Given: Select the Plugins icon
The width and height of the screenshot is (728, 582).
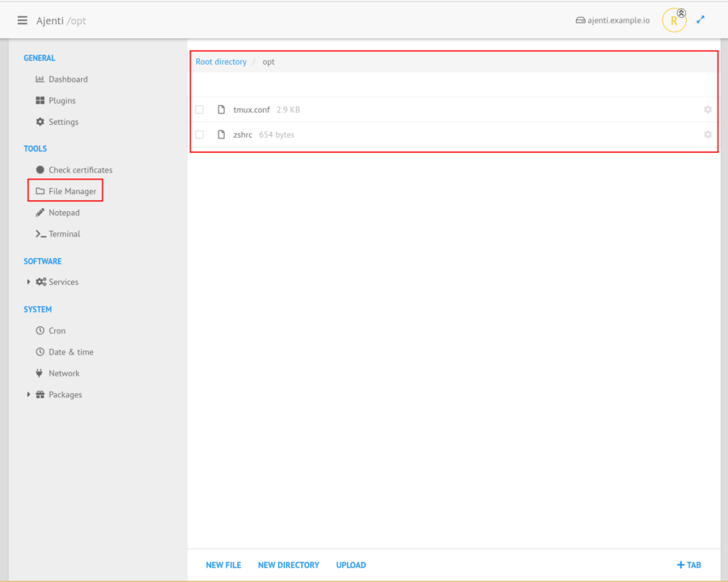Looking at the screenshot, I should point(41,100).
